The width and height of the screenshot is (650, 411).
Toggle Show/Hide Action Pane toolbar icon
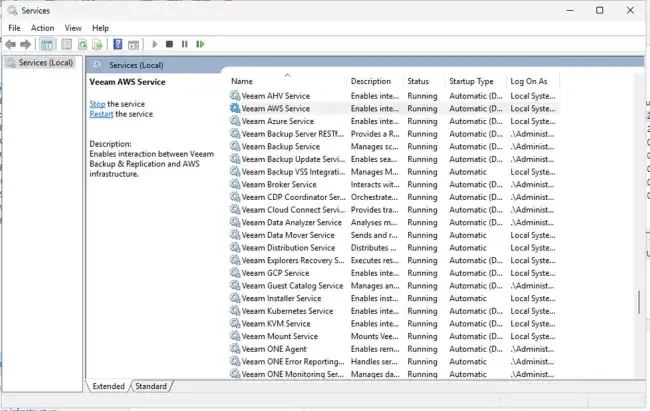[133, 44]
